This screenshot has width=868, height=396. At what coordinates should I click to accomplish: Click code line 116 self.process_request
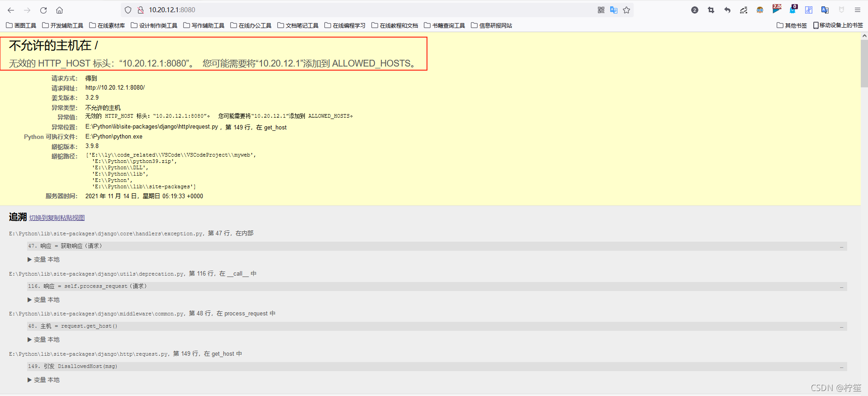coord(437,286)
